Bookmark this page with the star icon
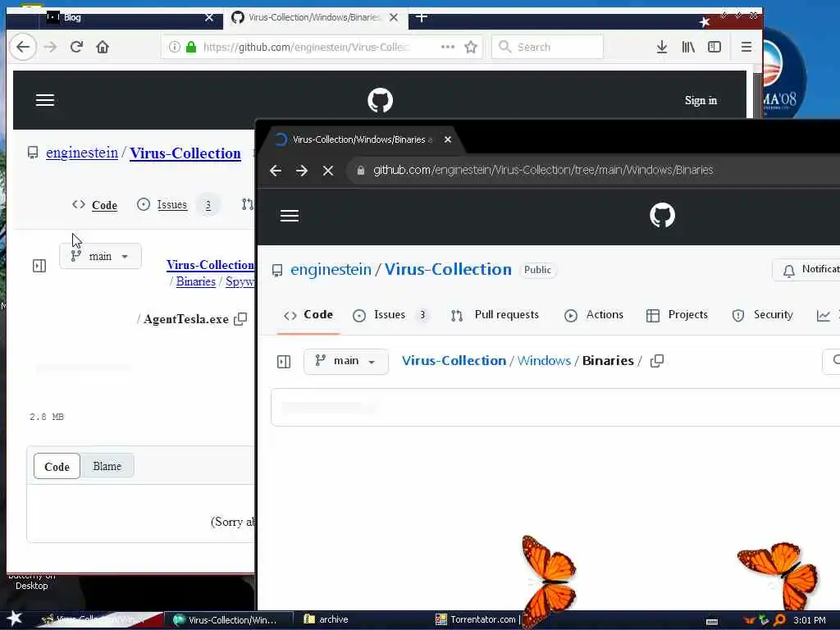 [x=471, y=47]
